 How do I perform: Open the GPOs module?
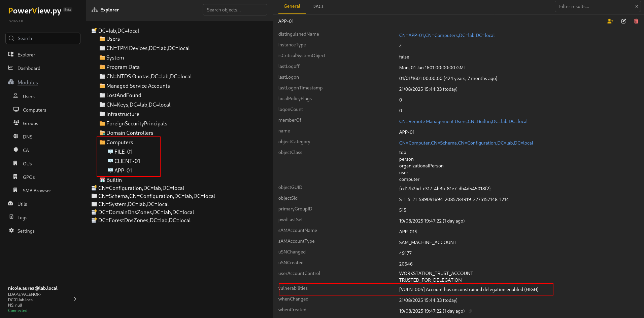pyautogui.click(x=29, y=177)
